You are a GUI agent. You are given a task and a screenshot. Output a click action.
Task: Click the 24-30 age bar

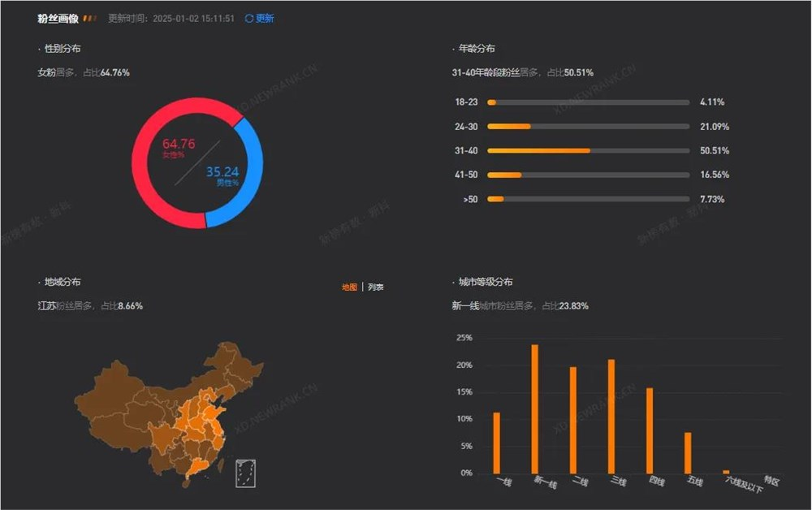coord(512,127)
